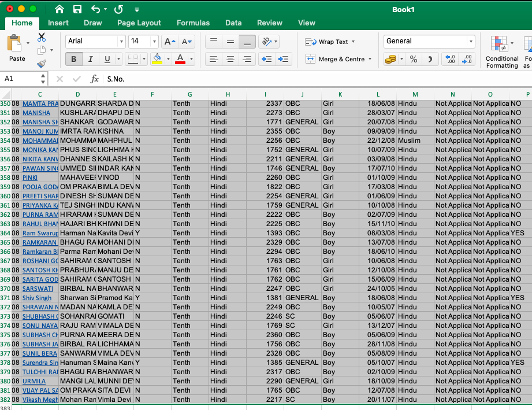The image size is (532, 410).
Task: Click the Increase Decimal icon
Action: click(x=451, y=58)
